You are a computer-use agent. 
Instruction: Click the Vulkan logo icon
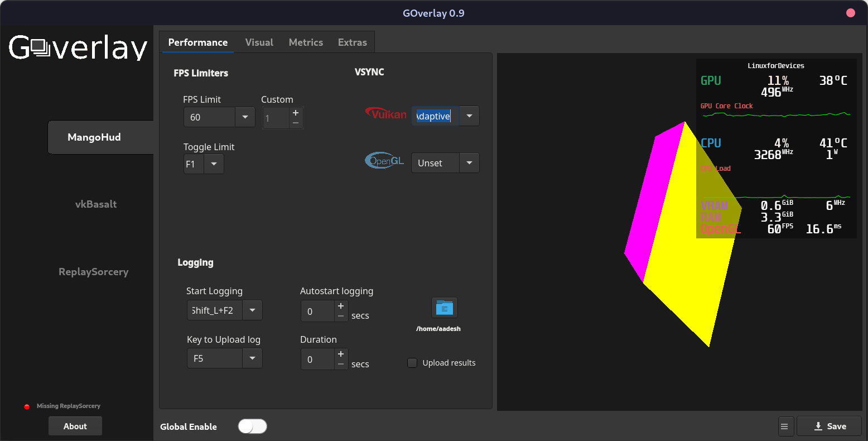tap(385, 114)
